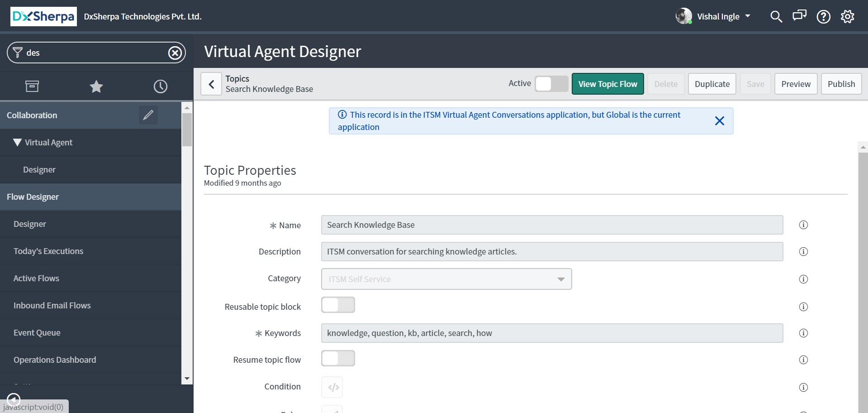Click into the Keywords input field
This screenshot has width=868, height=413.
coord(551,333)
